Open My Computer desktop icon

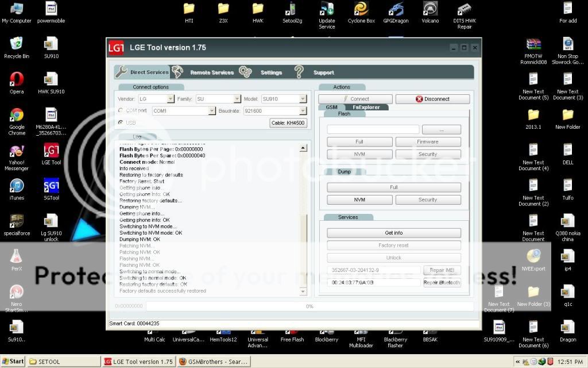[x=17, y=13]
